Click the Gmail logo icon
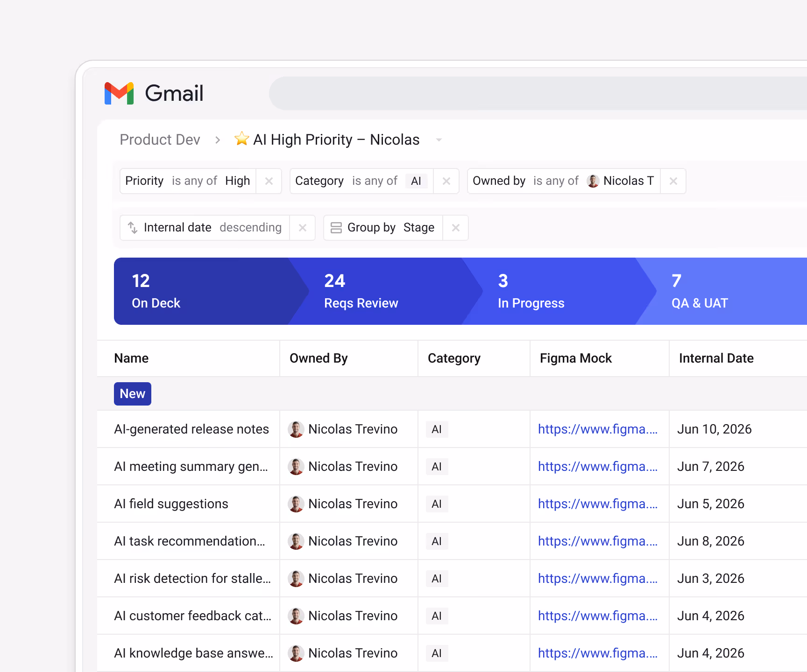The image size is (807, 672). click(x=119, y=93)
